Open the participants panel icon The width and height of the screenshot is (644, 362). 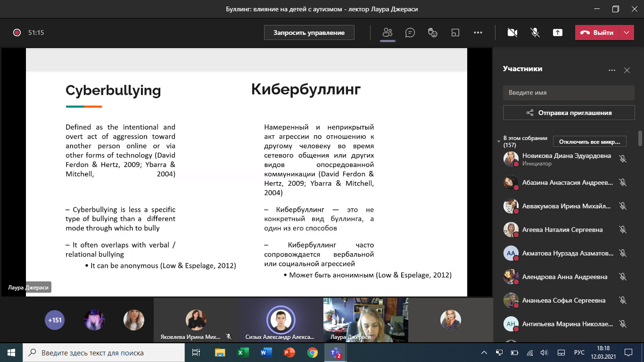(388, 33)
